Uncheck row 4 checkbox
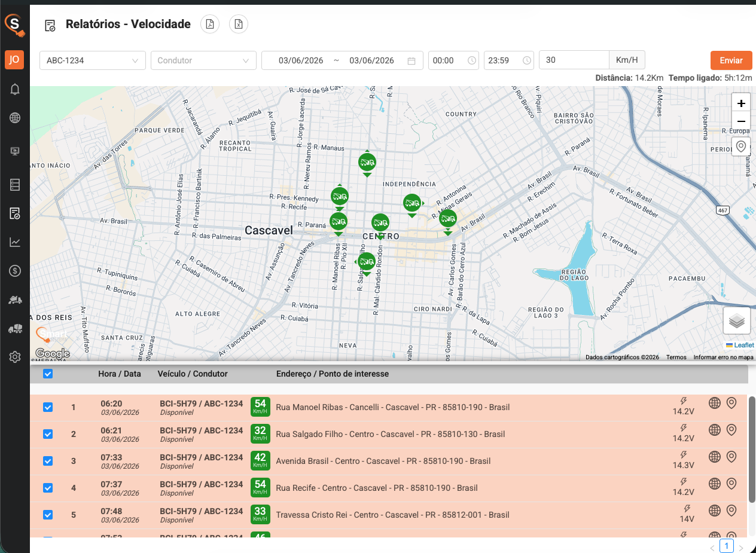This screenshot has width=756, height=553. pos(48,488)
